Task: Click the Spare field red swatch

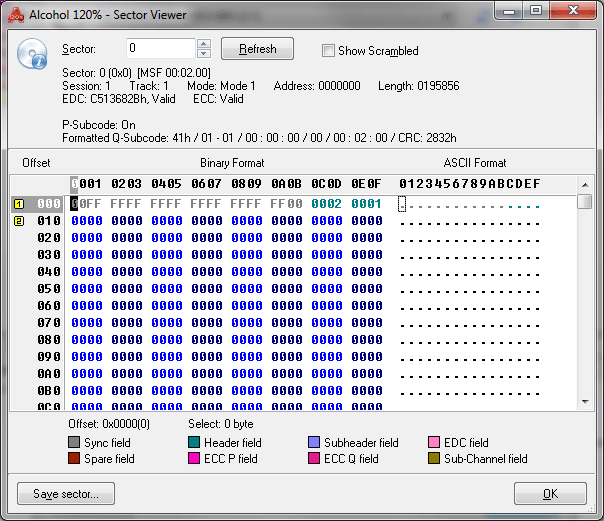Action: (74, 458)
